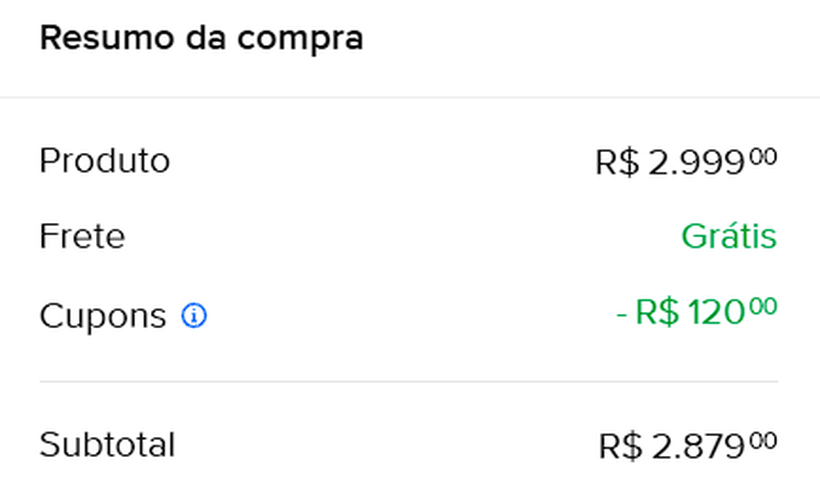Click the minus sign before the coupon discount

point(621,315)
